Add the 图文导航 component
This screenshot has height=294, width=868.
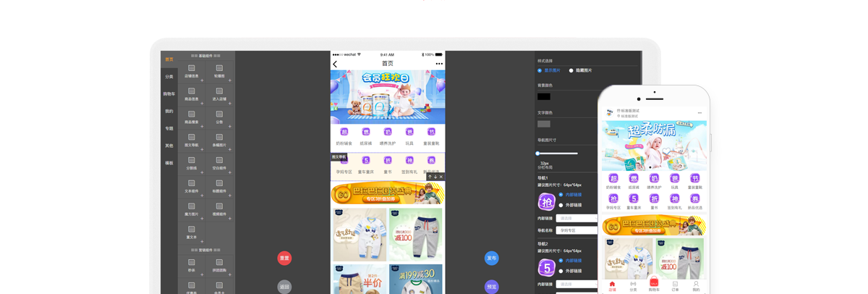(192, 140)
